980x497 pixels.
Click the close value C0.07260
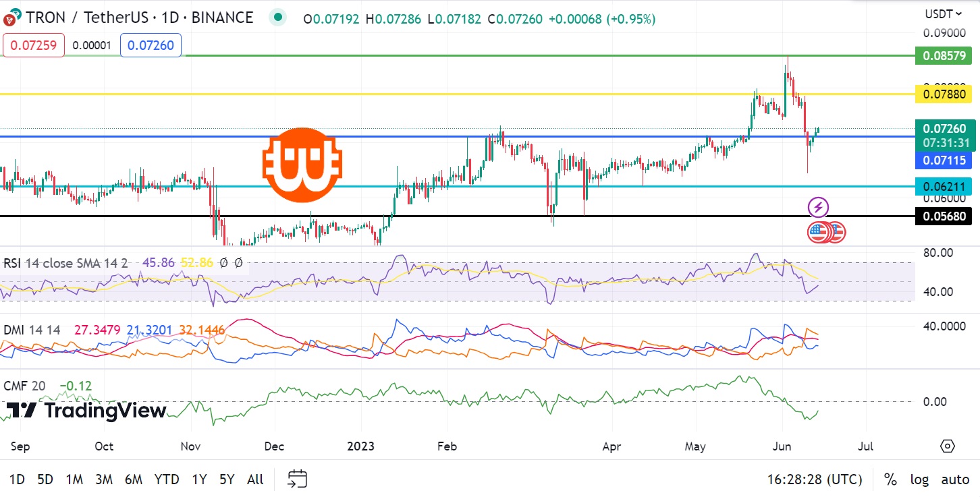coord(515,19)
